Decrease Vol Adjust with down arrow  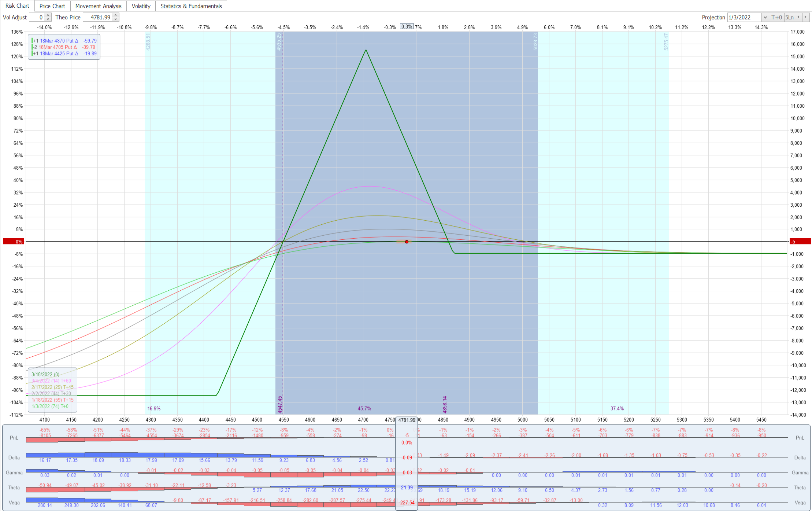pyautogui.click(x=48, y=19)
